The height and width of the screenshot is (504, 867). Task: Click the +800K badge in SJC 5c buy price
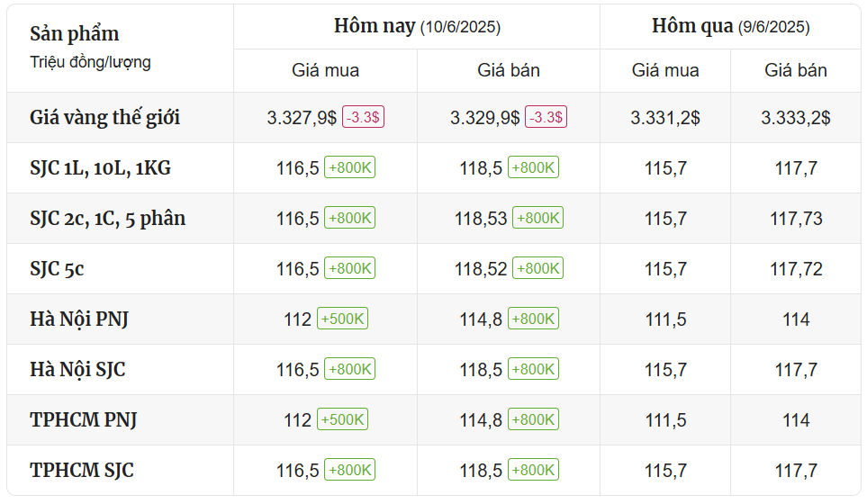[x=350, y=268]
